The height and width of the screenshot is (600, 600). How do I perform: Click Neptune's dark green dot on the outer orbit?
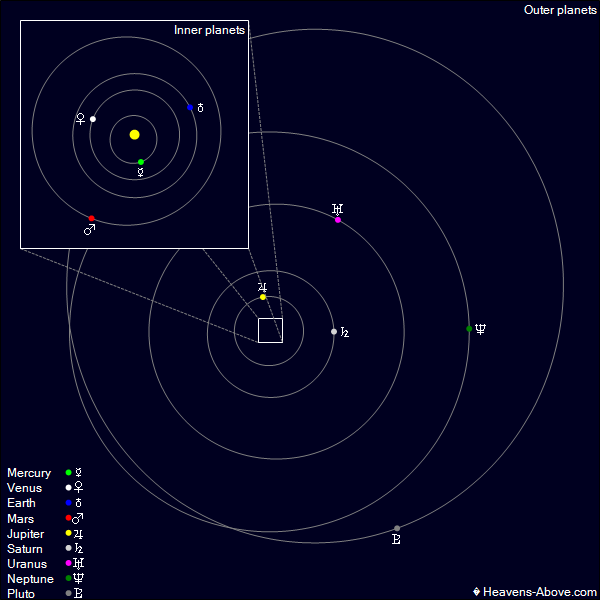[x=469, y=328]
